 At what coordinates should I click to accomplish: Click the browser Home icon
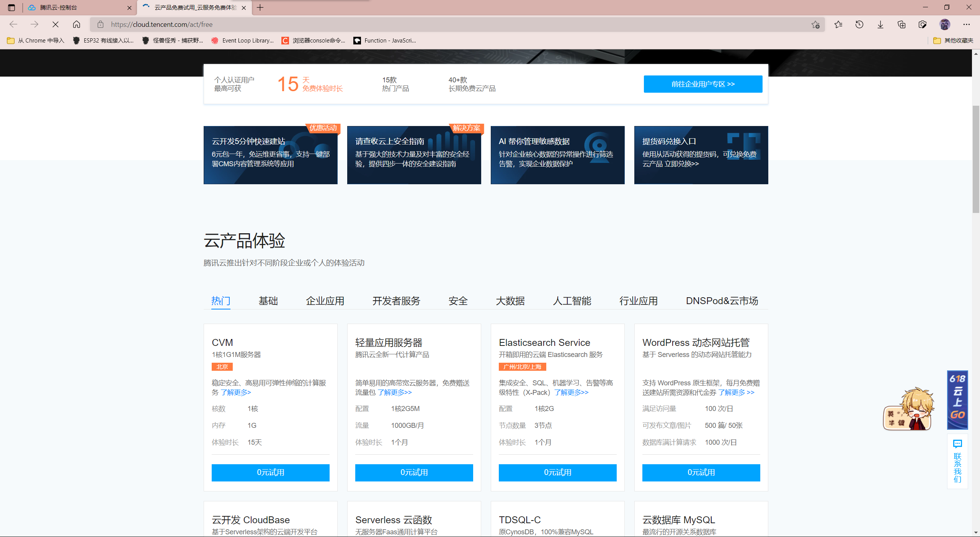click(77, 25)
